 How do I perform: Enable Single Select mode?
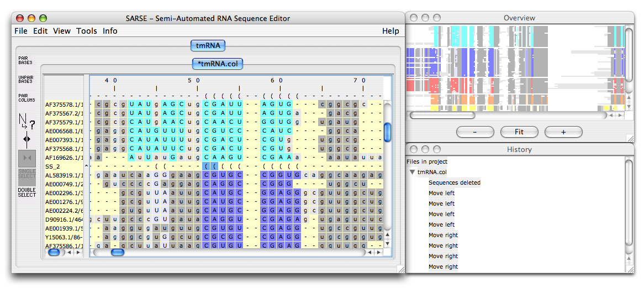click(27, 176)
